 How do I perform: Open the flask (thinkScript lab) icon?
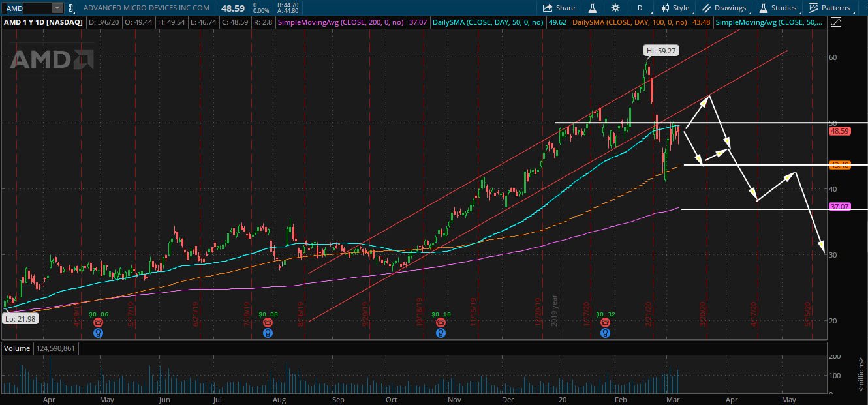593,8
